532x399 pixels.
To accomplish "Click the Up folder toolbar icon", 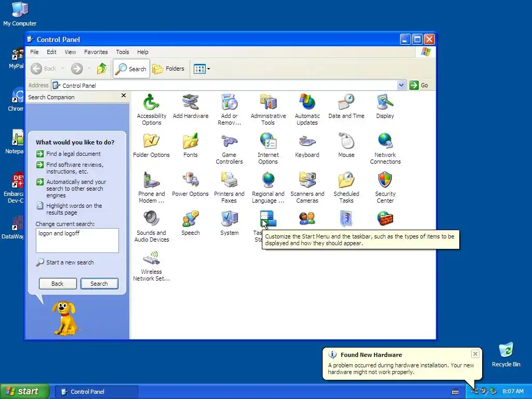I will tap(101, 69).
